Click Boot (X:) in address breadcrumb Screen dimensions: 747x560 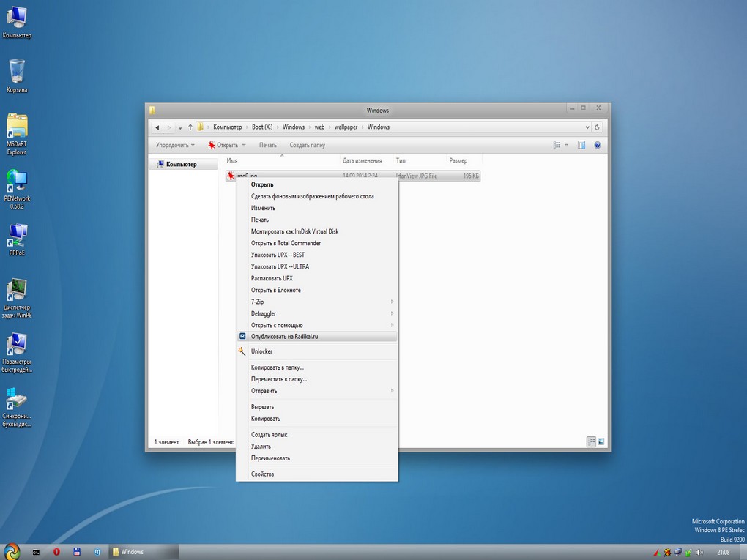(262, 127)
